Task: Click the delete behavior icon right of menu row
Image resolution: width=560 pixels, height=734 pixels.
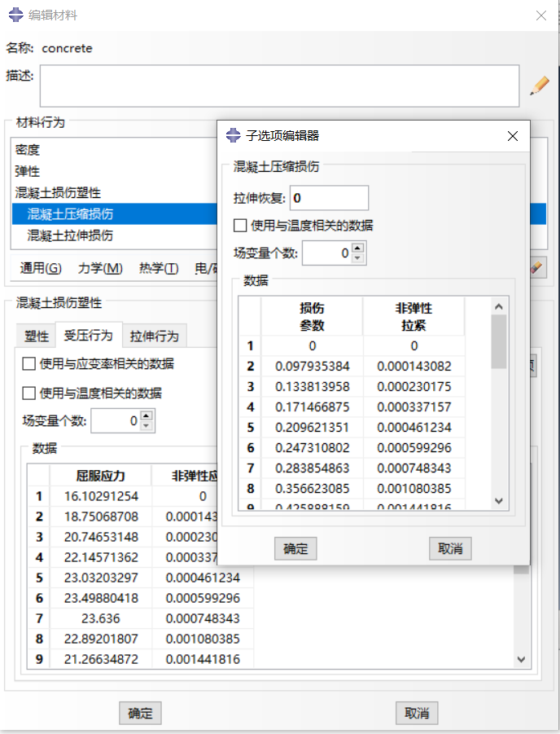Action: (536, 268)
